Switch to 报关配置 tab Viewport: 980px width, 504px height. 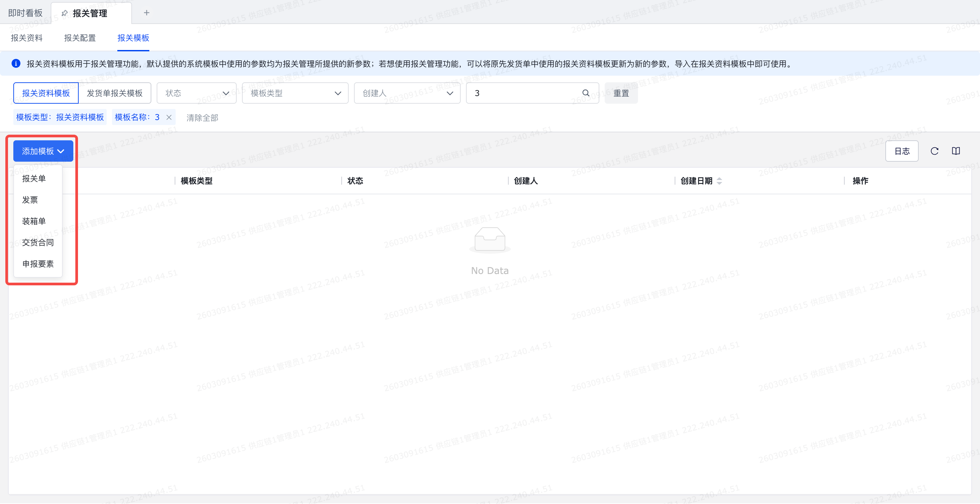[80, 38]
